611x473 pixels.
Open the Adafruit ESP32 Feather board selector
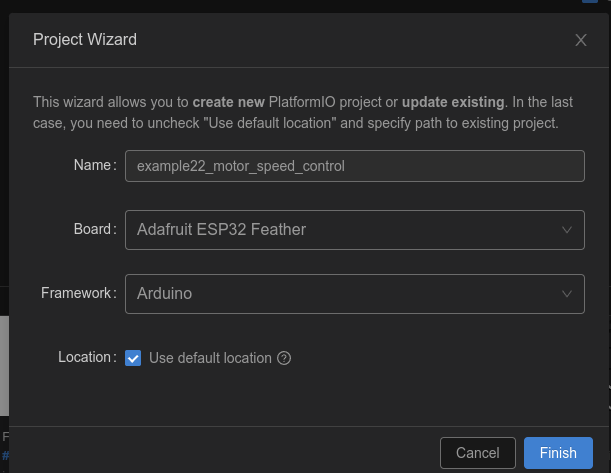[x=340, y=230]
